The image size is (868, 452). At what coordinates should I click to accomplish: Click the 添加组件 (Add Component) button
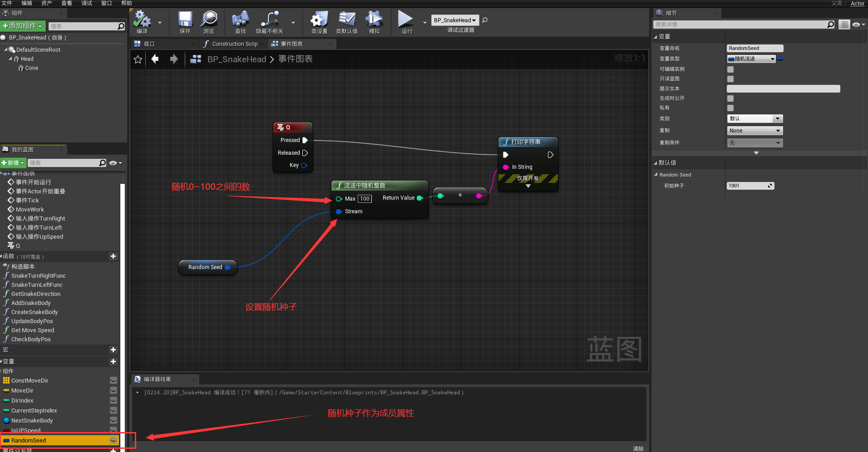pos(23,26)
